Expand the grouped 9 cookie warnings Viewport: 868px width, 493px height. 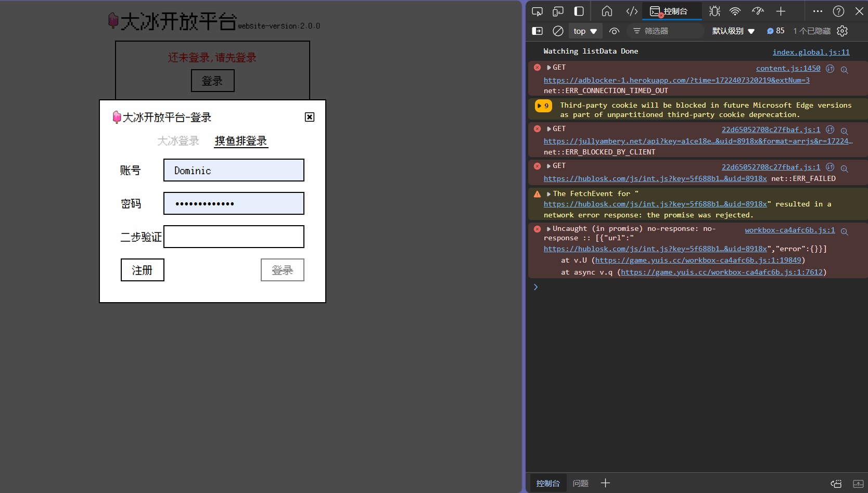(543, 106)
